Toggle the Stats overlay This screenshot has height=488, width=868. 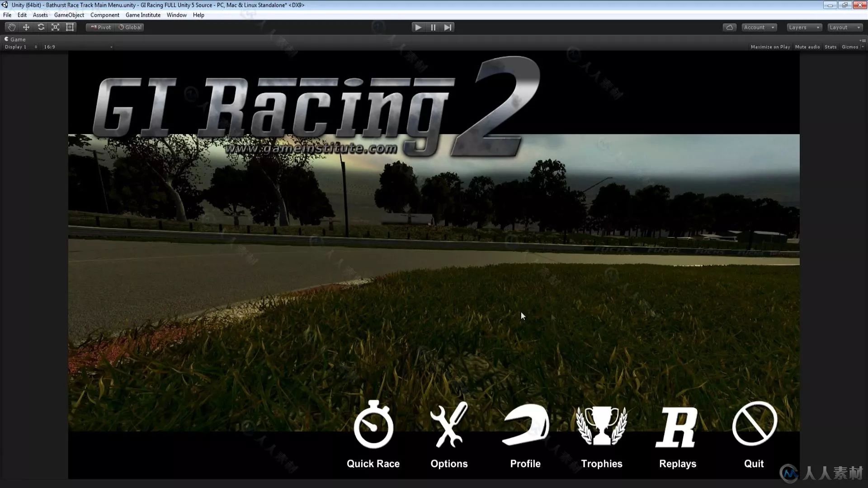tap(830, 47)
